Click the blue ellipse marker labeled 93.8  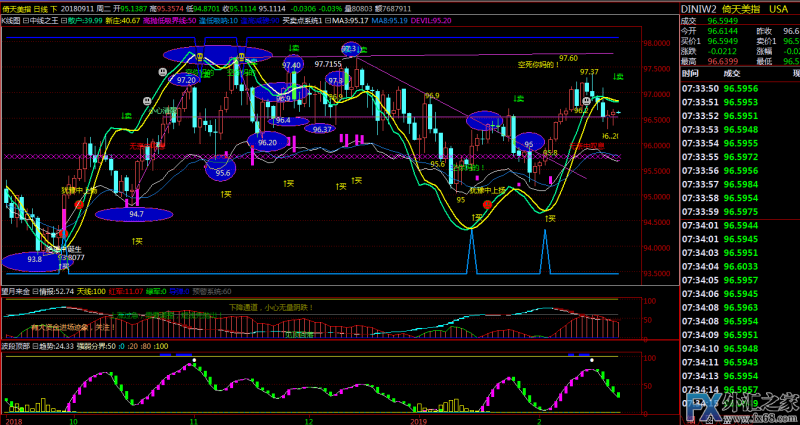(x=35, y=260)
